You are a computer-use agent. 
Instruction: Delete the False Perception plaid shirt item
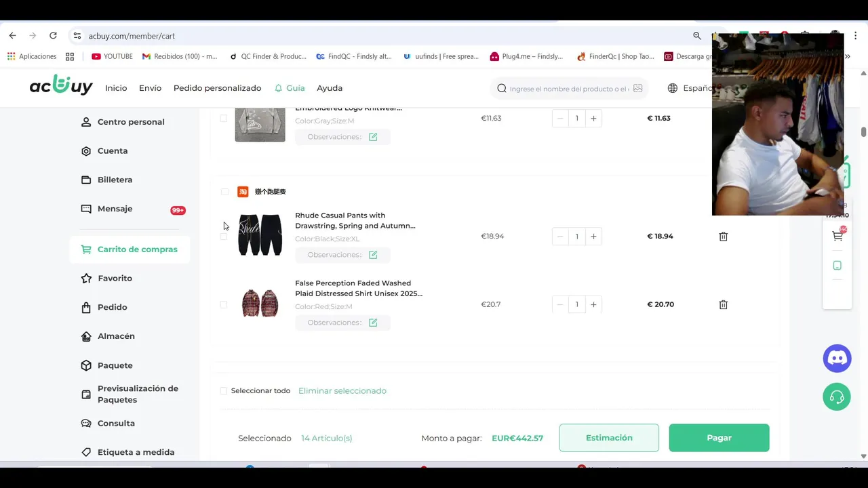[724, 304]
